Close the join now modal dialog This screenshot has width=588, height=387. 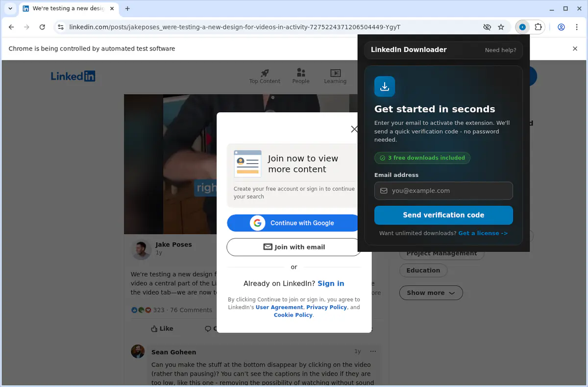pos(354,129)
